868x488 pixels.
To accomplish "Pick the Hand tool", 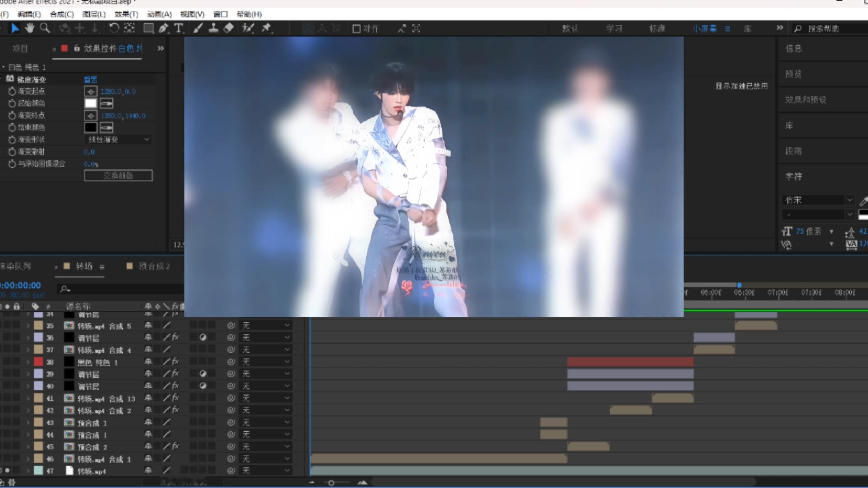I will click(29, 28).
